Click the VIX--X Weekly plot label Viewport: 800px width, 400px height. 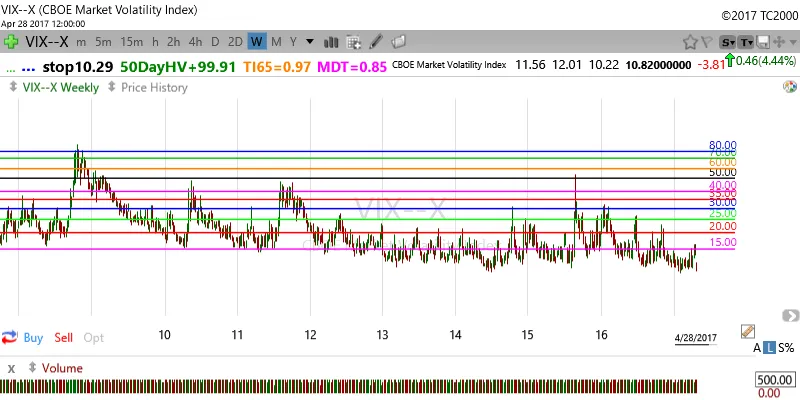pyautogui.click(x=61, y=87)
